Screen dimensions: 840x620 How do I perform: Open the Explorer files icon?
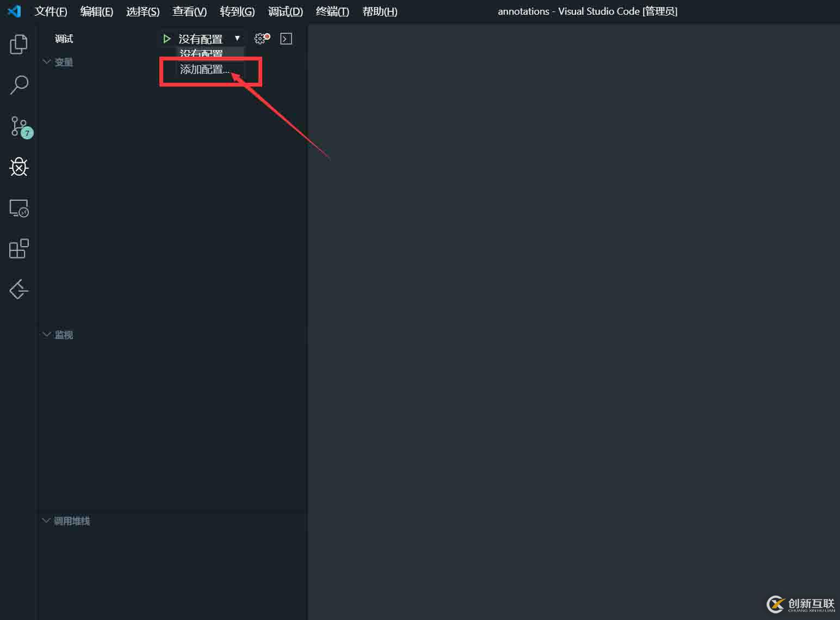(18, 44)
